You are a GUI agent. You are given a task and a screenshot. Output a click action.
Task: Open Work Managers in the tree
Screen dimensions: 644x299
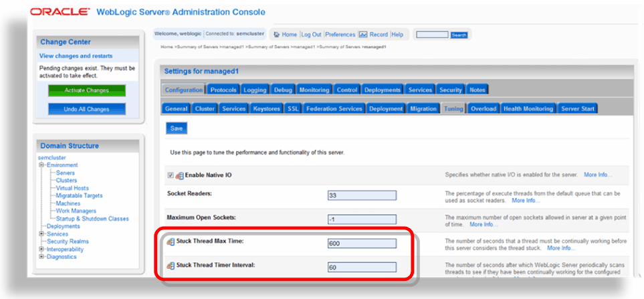76,211
